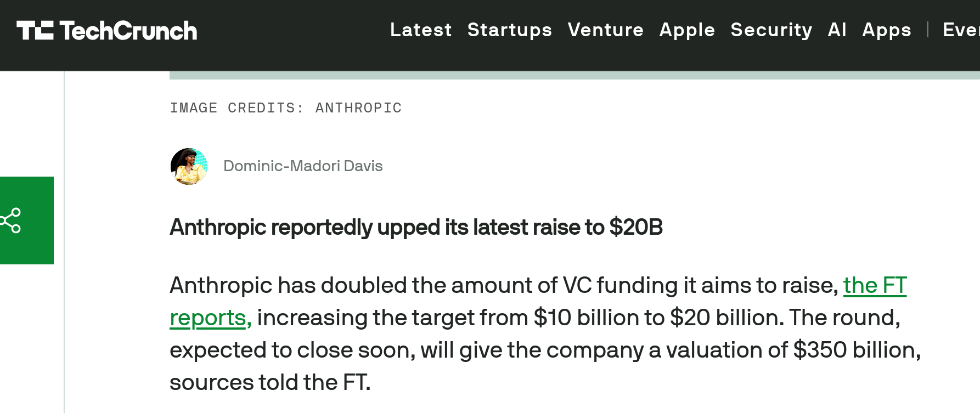This screenshot has height=413, width=980.
Task: Click the "sources told the FT" sentence
Action: 270,382
